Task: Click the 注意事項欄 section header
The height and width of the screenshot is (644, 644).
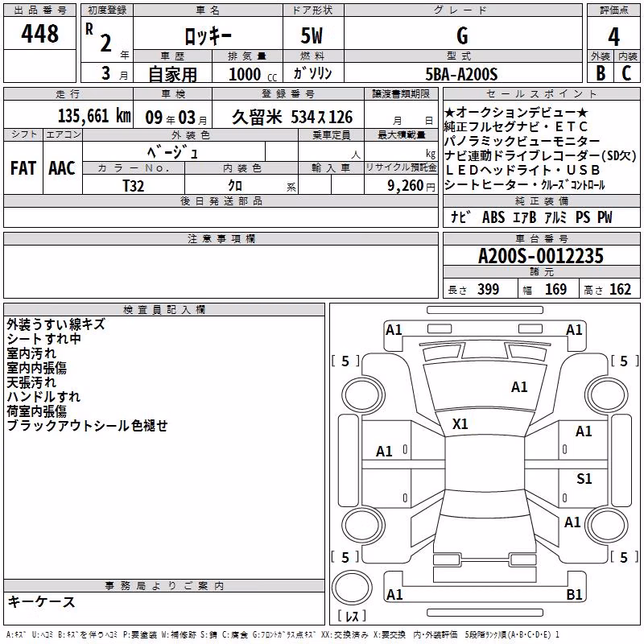Action: coord(221,238)
